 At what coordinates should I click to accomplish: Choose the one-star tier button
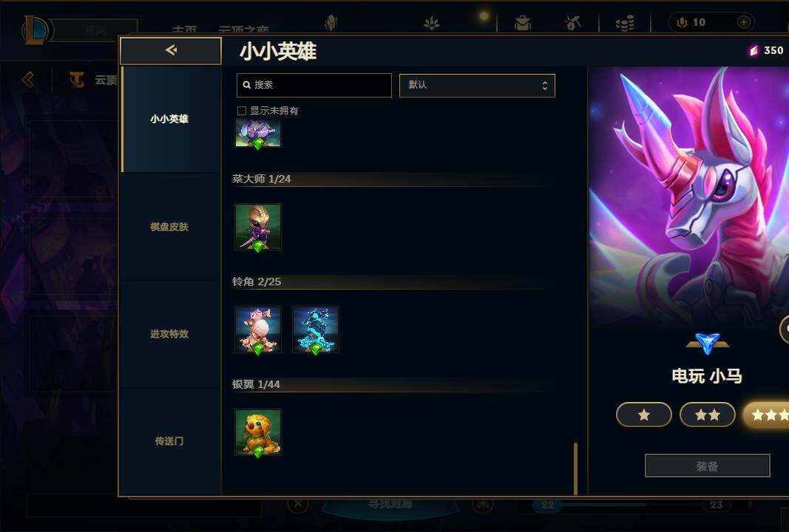[644, 415]
